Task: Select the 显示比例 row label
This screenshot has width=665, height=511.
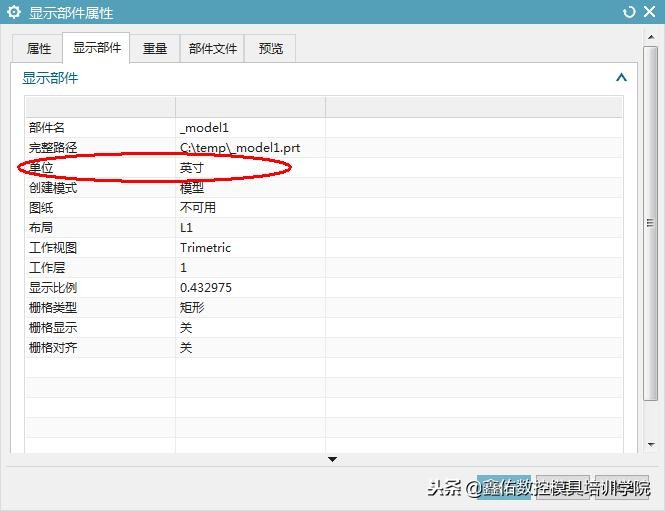Action: coord(53,288)
